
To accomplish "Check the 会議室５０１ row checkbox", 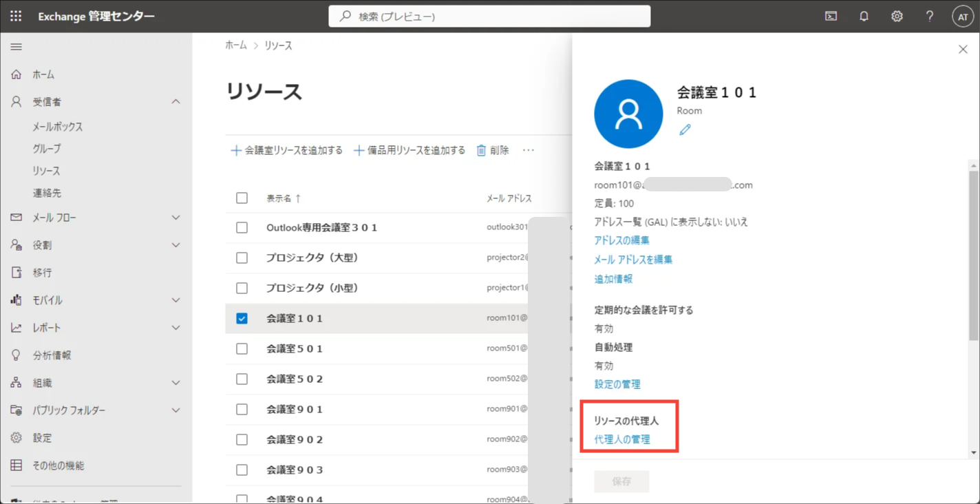I will pos(242,348).
